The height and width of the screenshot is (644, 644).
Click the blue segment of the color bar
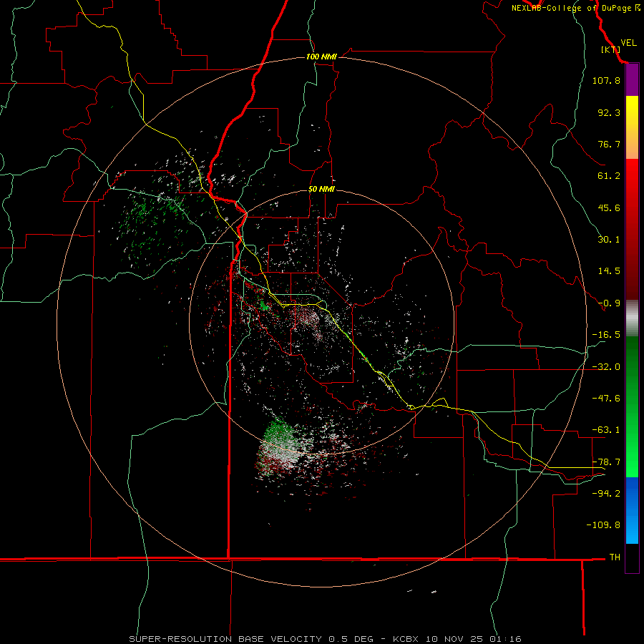(x=632, y=510)
